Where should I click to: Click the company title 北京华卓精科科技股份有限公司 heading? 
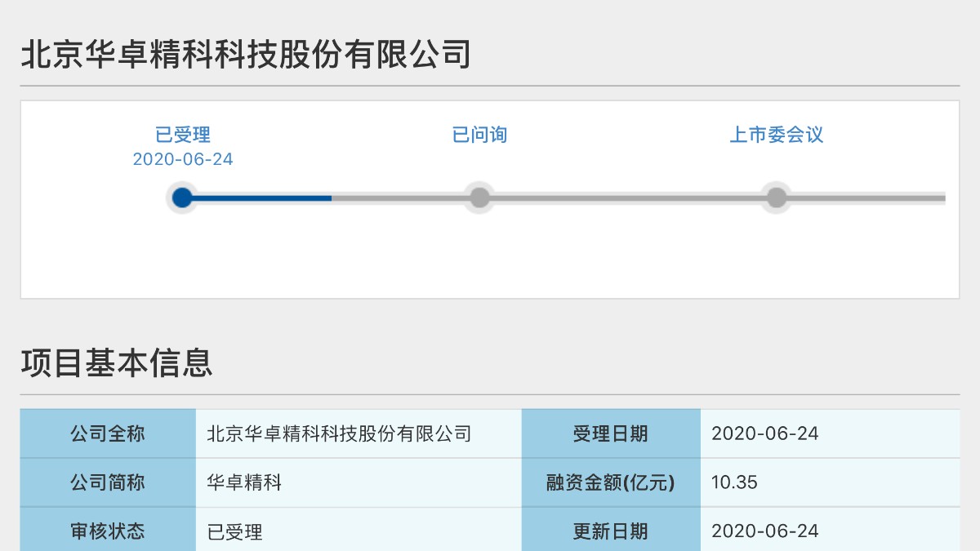246,55
